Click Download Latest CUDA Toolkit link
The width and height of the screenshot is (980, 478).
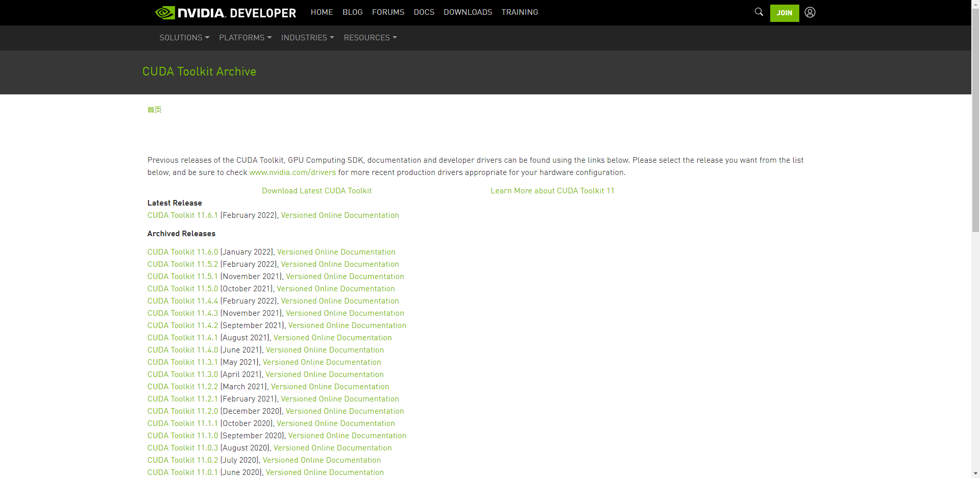click(316, 190)
